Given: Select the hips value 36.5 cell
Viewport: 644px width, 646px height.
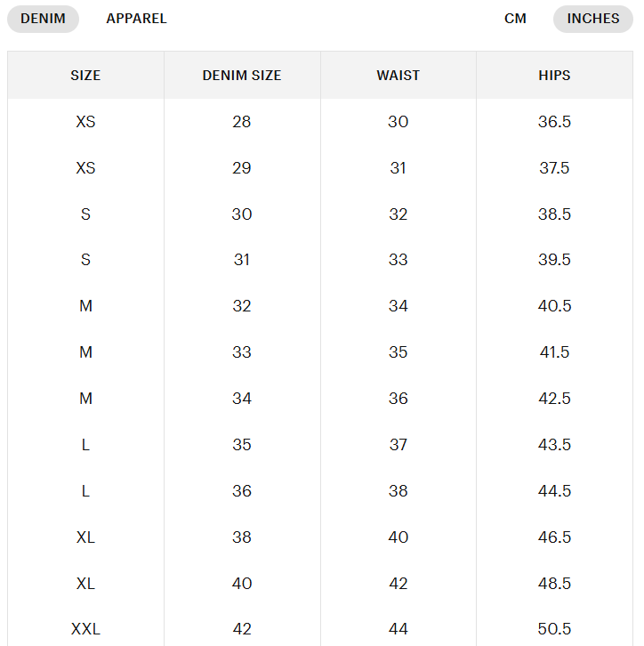Looking at the screenshot, I should click(554, 122).
